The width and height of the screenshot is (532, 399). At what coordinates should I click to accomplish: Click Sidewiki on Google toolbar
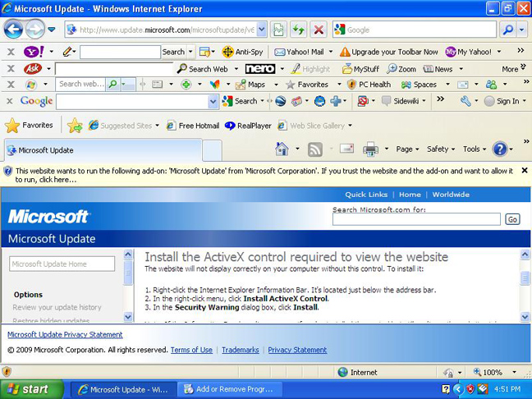pos(401,101)
